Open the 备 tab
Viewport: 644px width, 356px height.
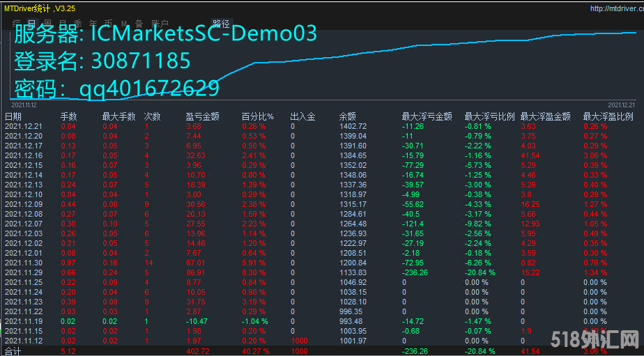(x=139, y=24)
